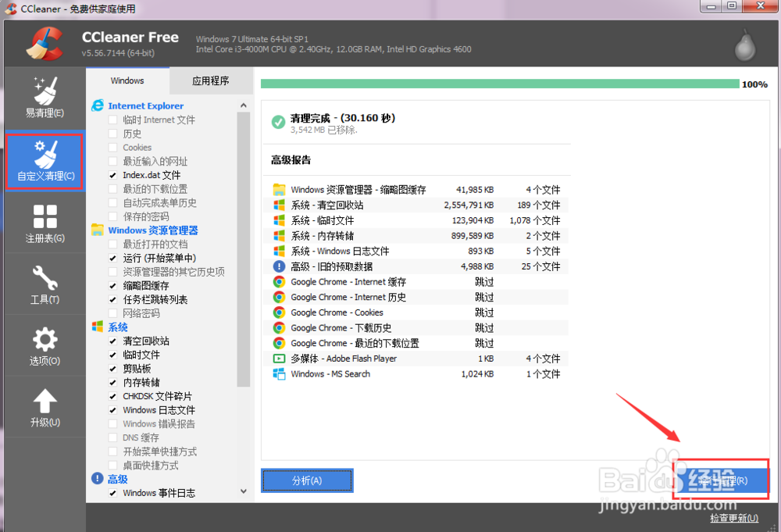
Task: Enable the 桌面快捷方式 checkbox
Action: click(113, 466)
